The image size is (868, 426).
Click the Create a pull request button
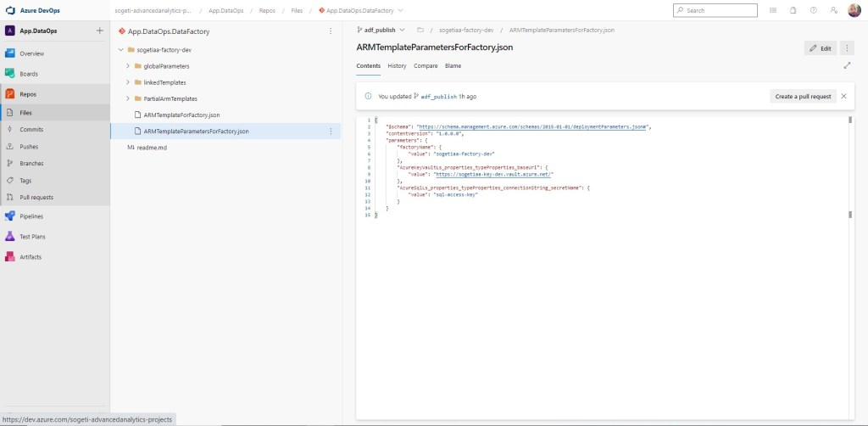(802, 97)
